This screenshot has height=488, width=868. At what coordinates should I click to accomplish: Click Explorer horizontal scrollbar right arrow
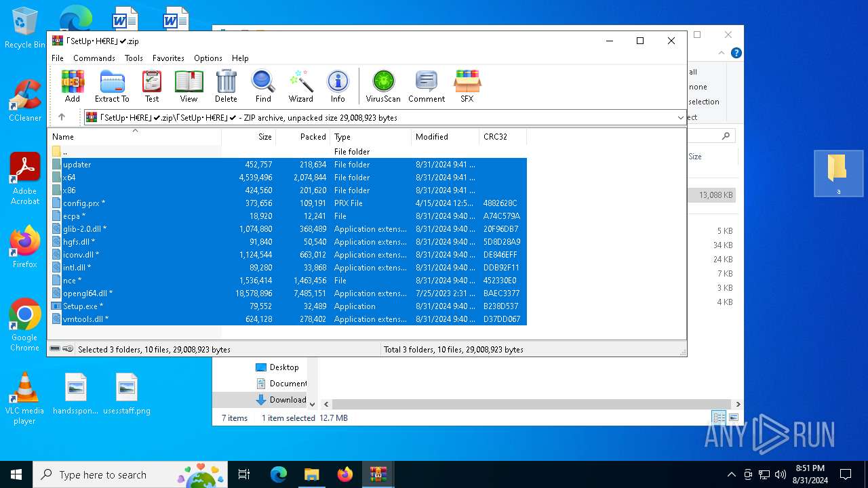click(738, 405)
